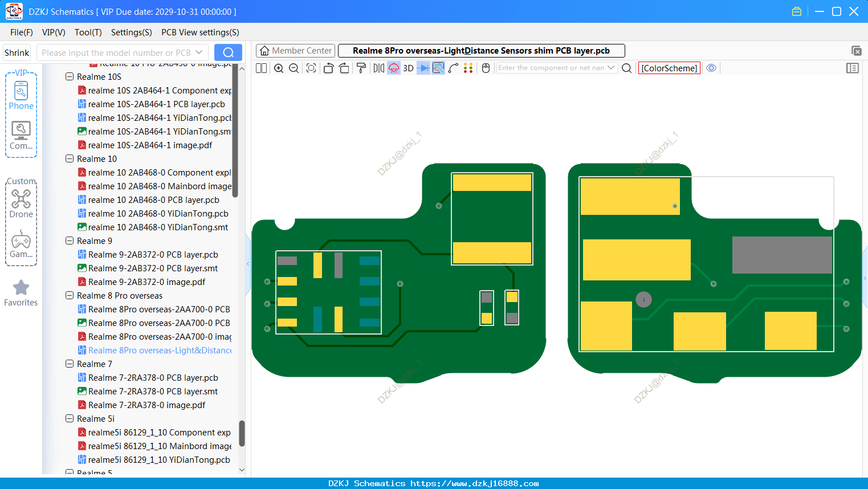Click the split view icon in PCB toolbar
The height and width of the screenshot is (489, 868).
[x=261, y=68]
